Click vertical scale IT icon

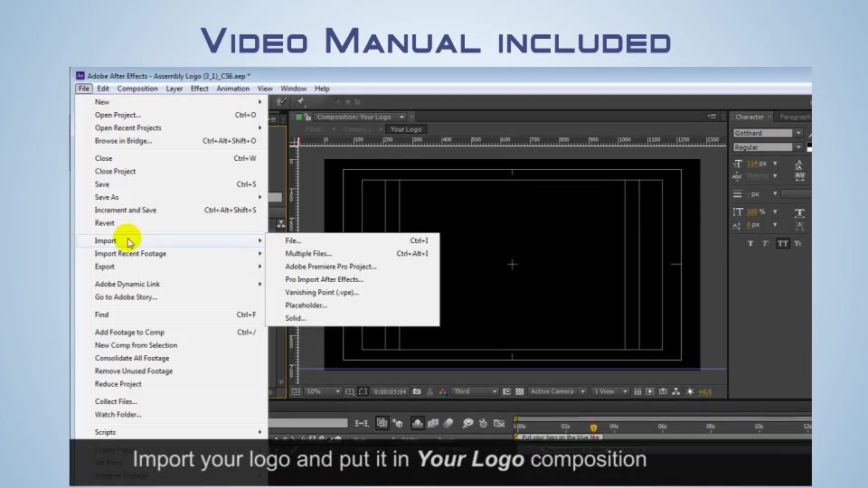point(738,211)
